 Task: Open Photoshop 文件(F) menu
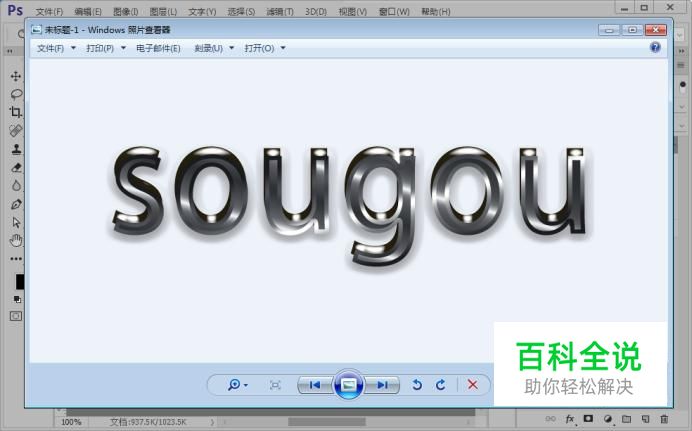[x=49, y=12]
